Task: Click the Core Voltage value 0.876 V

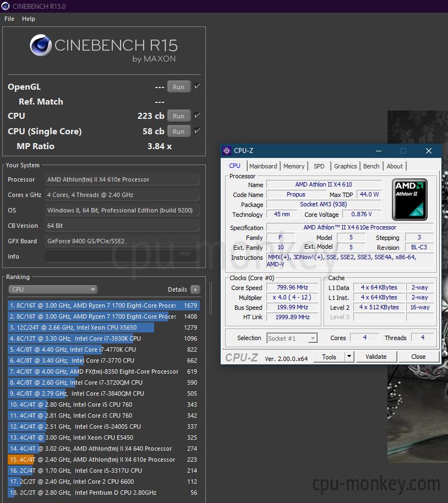Action: 362,214
